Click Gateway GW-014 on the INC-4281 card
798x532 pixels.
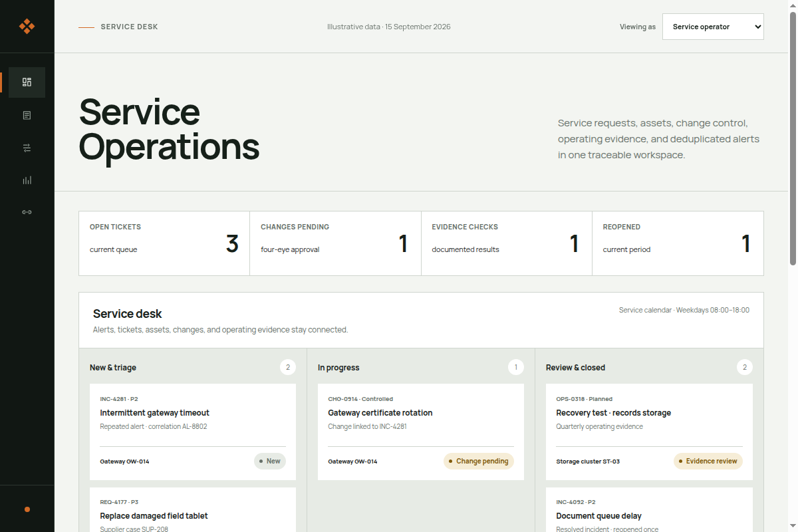[124, 462]
